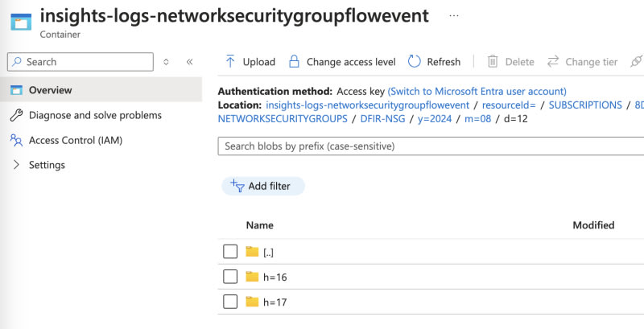
Task: Toggle the expand/collapse arrows next to search
Action: (x=167, y=62)
